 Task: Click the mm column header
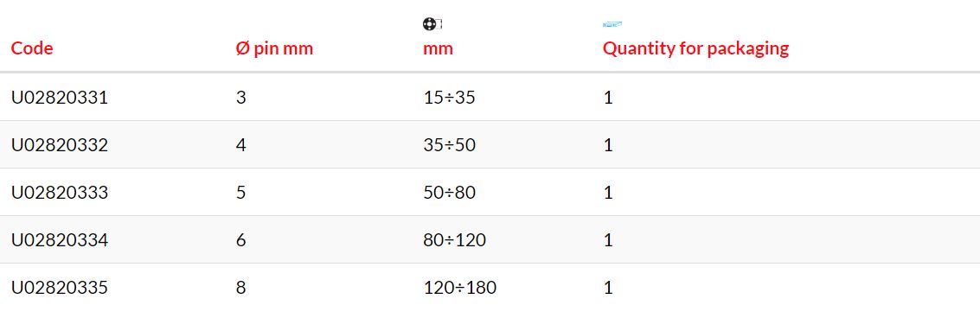pyautogui.click(x=438, y=49)
